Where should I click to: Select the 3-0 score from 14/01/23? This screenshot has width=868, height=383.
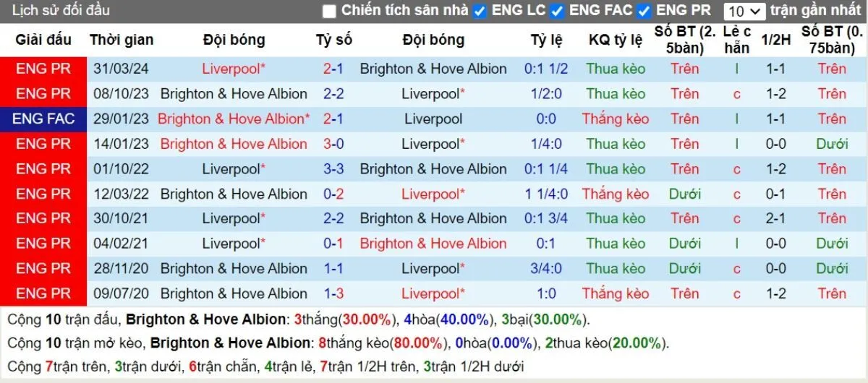333,144
